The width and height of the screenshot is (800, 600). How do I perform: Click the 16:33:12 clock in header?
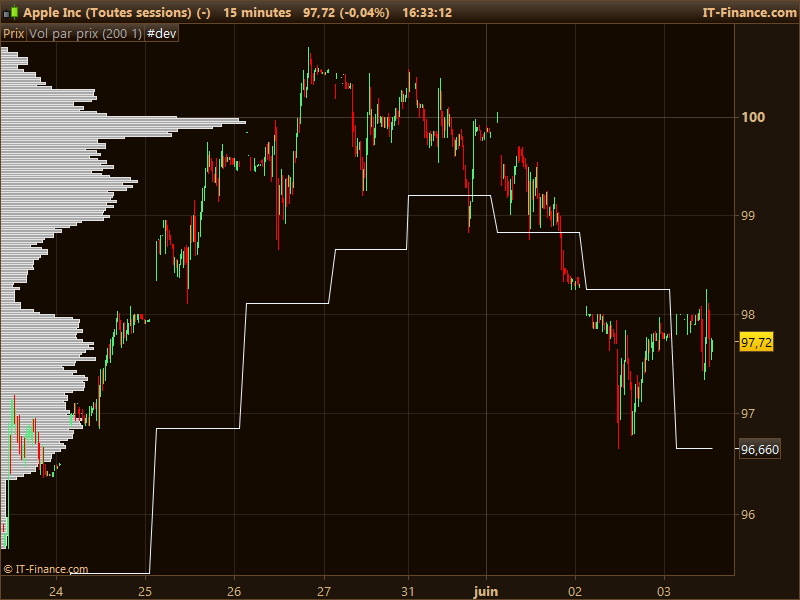click(x=427, y=12)
